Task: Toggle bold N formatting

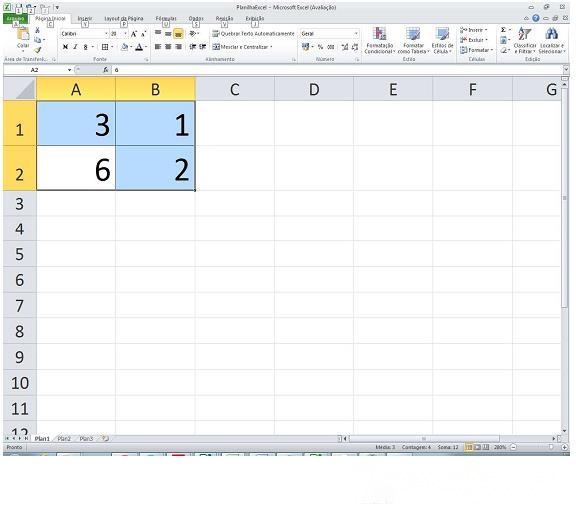Action: click(x=65, y=47)
